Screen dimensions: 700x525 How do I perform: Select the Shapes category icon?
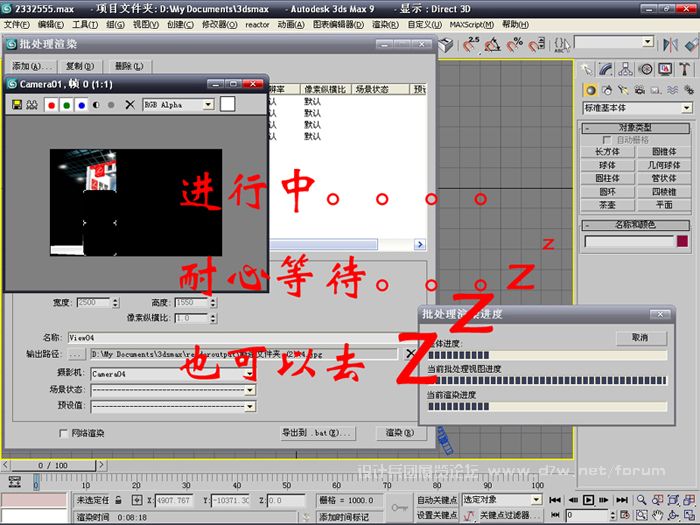[607, 90]
